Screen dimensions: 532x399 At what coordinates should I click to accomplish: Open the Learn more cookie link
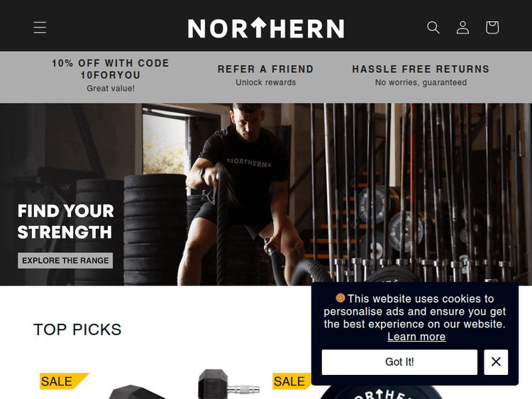tap(416, 337)
